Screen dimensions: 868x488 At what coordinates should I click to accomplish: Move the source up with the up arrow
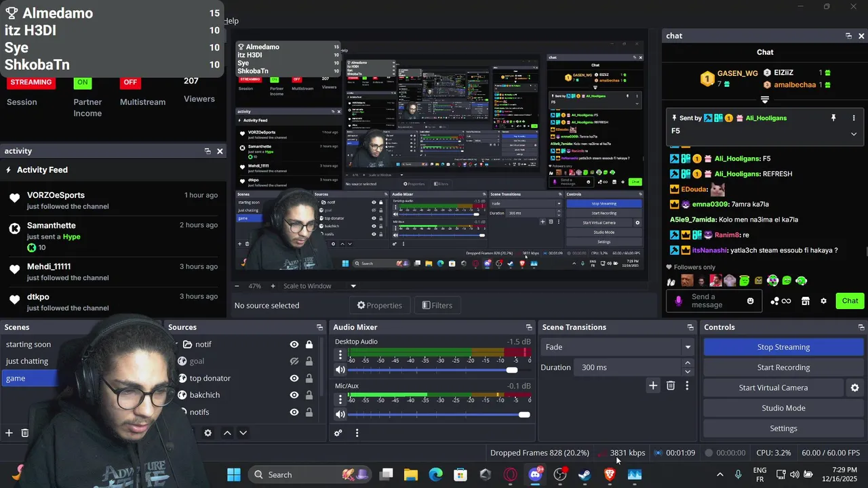click(227, 432)
